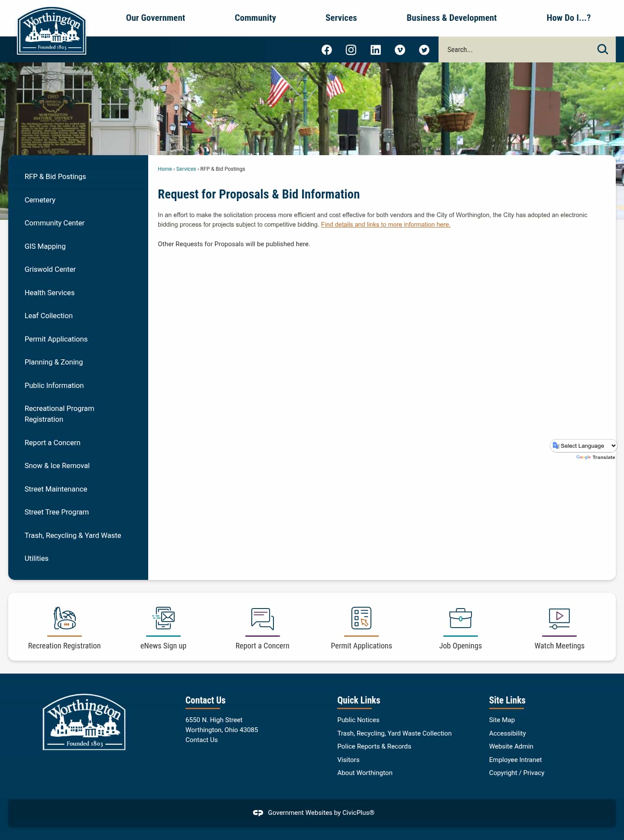
Task: Select Snow & Ice Removal in sidebar
Action: coord(57,466)
